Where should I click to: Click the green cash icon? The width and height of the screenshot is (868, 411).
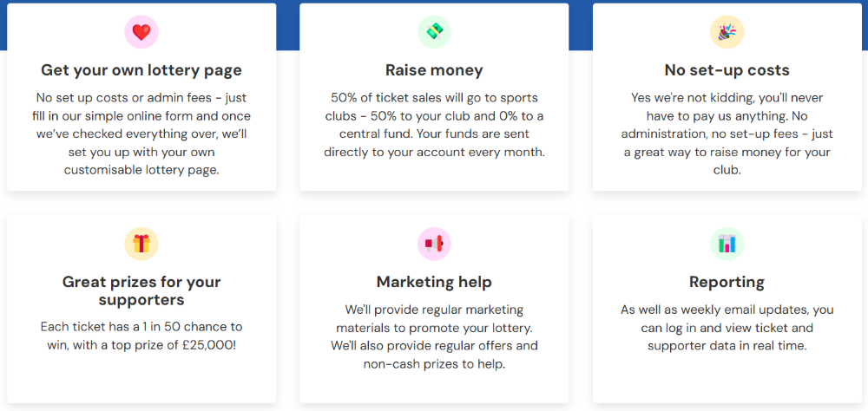click(434, 32)
